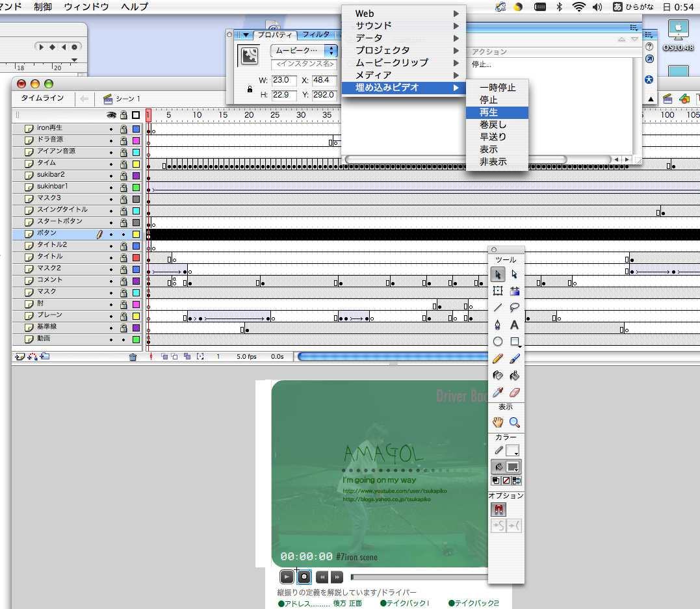Open the symbol type ムービーク dropdown
Viewport: 700px width, 609px height.
pos(304,51)
